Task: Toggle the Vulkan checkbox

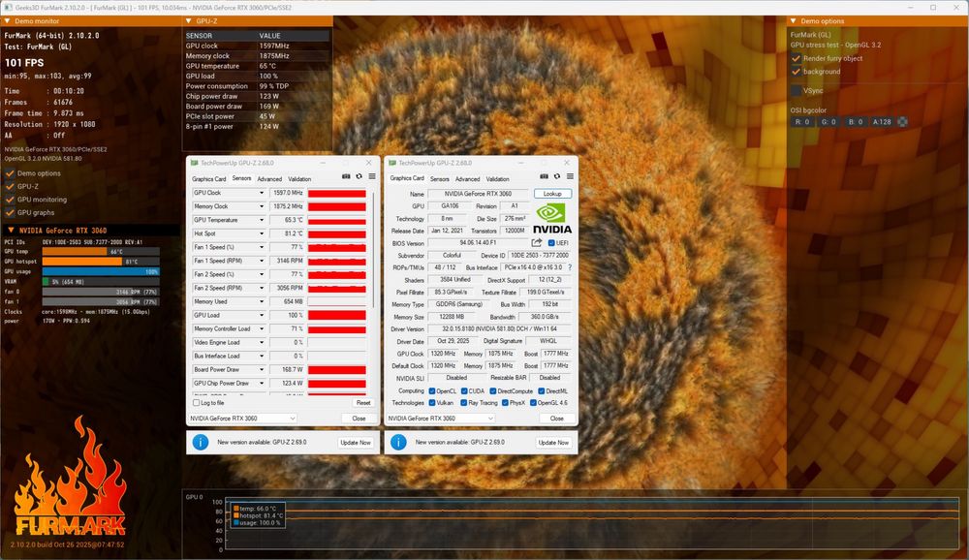Action: [x=432, y=403]
